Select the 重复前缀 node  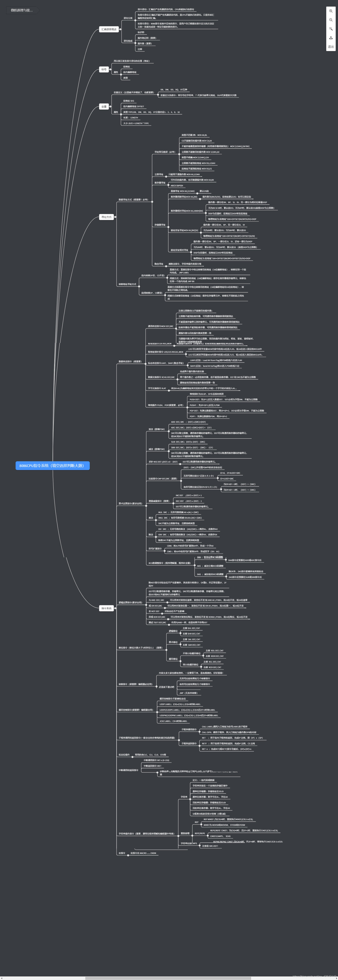point(185,833)
